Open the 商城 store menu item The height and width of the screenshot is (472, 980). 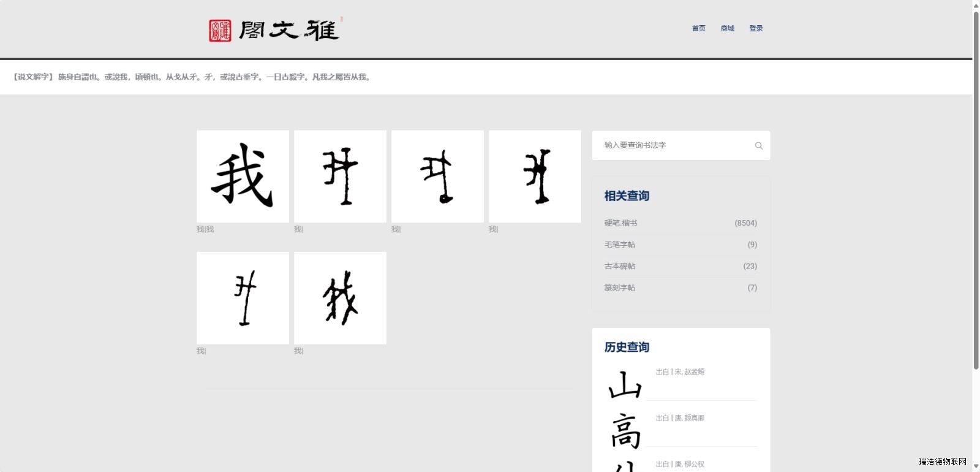[727, 28]
